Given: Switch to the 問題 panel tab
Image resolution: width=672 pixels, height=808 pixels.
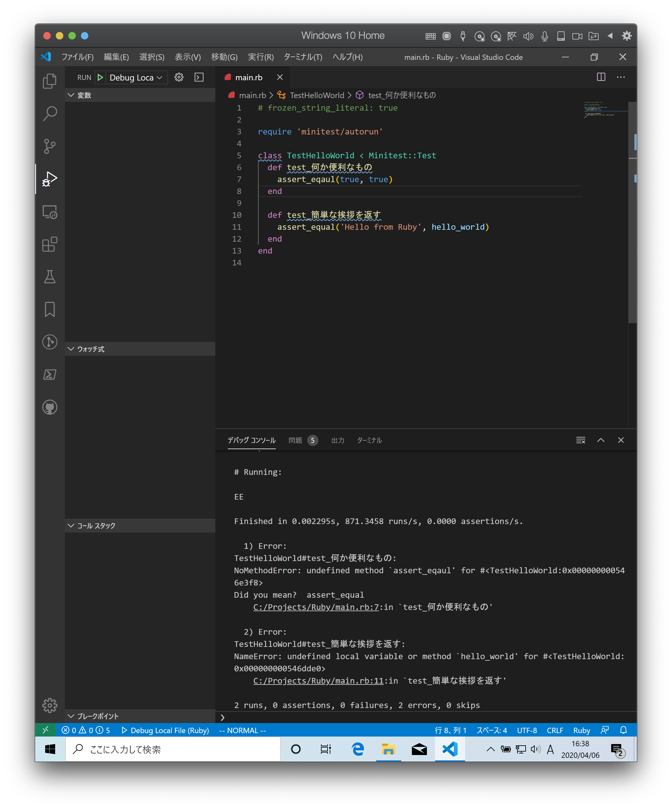Looking at the screenshot, I should 295,440.
